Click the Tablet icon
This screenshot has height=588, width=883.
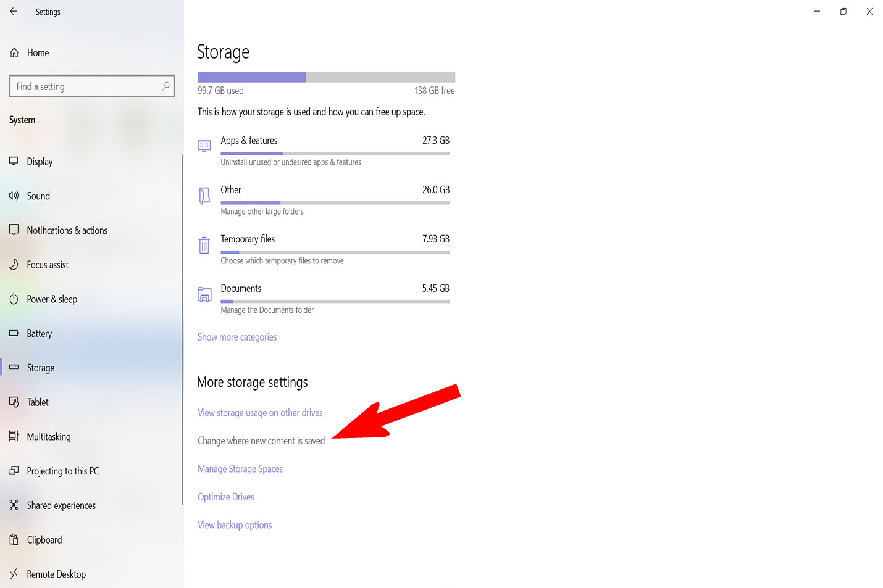14,402
